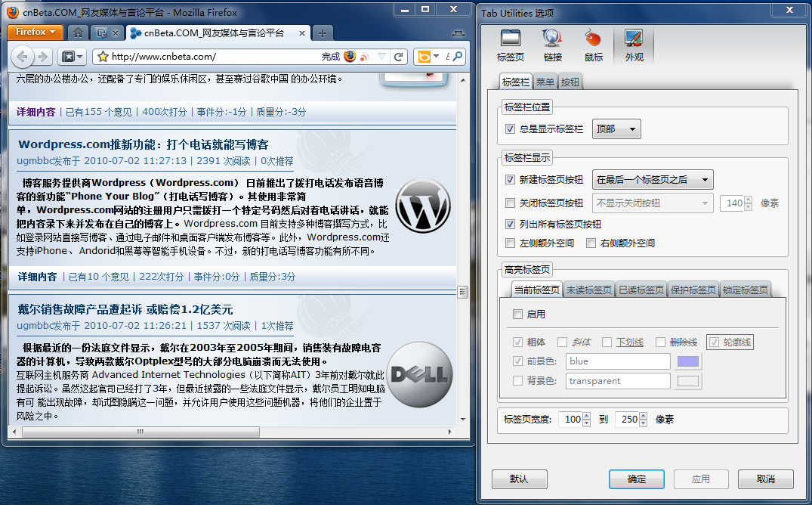Close the cnBeta.COM tab
The image size is (812, 505).
pos(302,33)
